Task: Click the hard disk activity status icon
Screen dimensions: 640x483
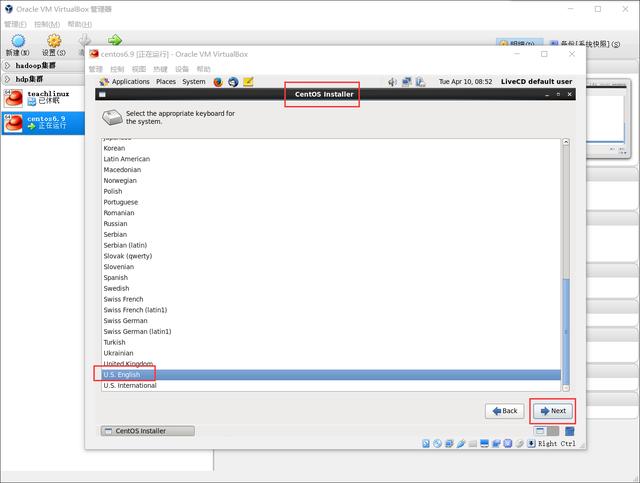Action: (426, 443)
